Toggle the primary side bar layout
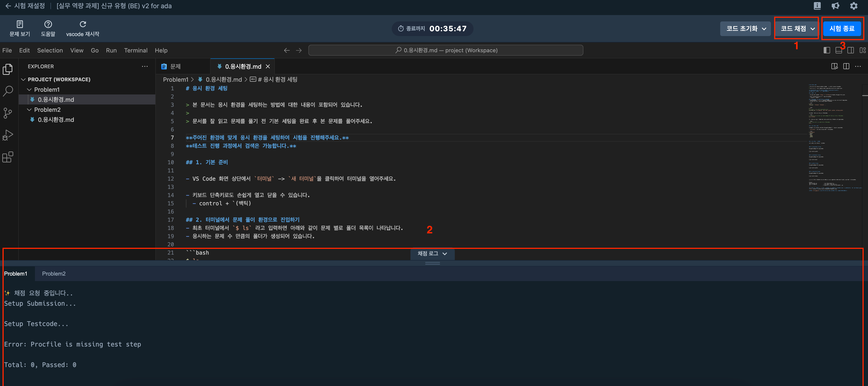 pos(827,50)
